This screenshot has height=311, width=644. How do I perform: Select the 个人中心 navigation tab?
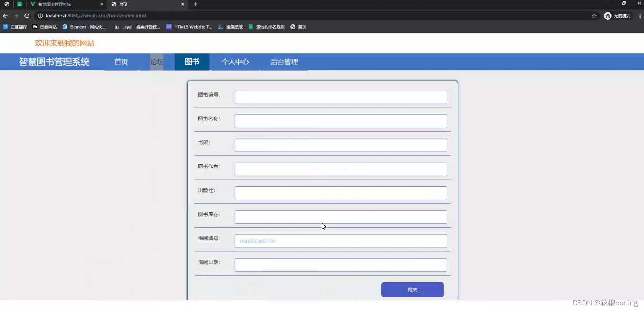235,62
